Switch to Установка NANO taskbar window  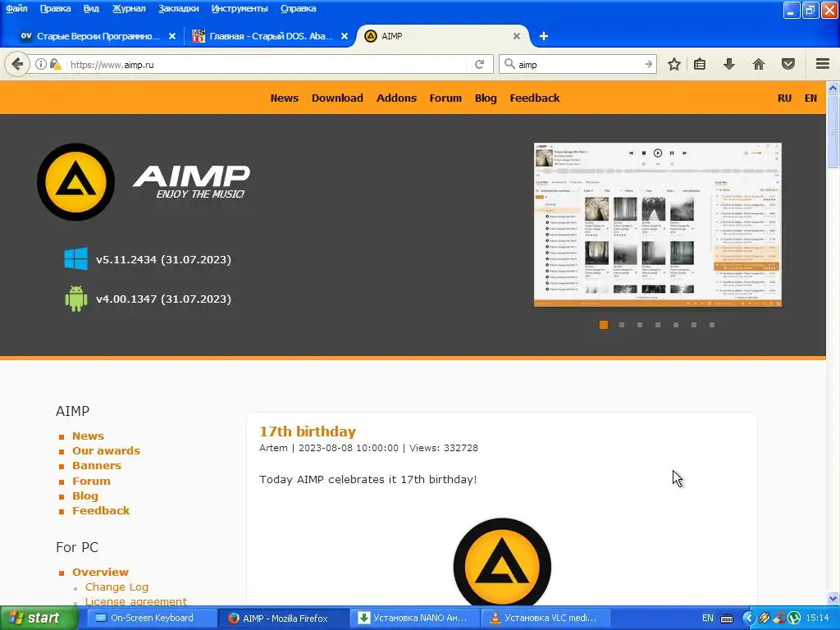pos(413,619)
